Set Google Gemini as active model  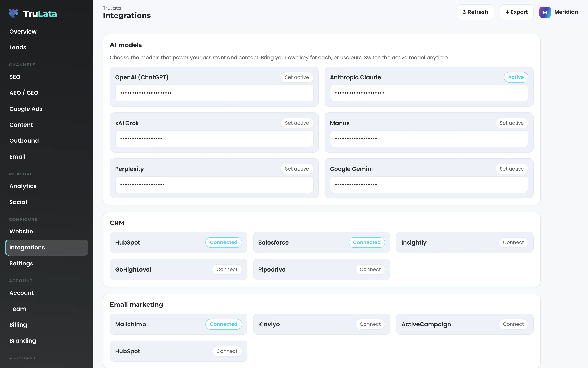(x=511, y=169)
